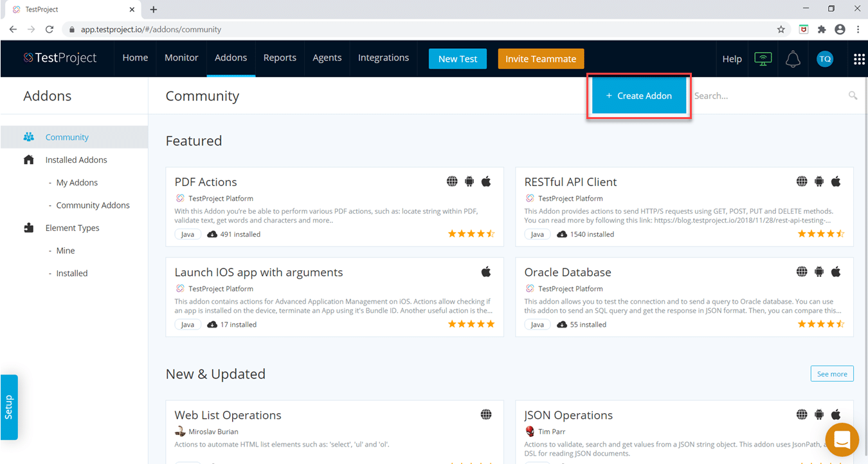
Task: Click the New Test button
Action: (458, 59)
